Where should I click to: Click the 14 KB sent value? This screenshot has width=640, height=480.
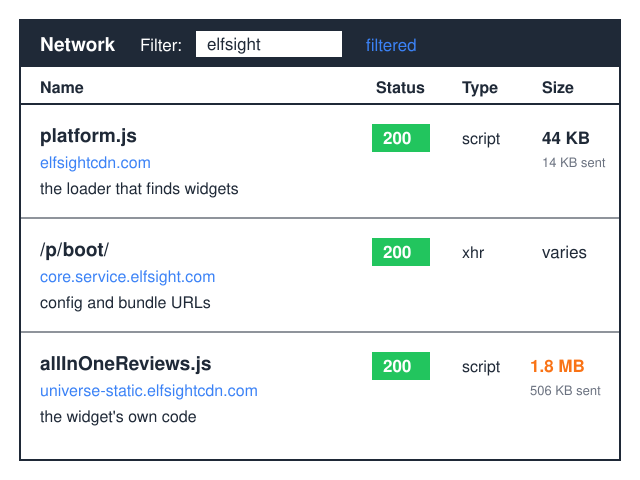click(x=573, y=163)
